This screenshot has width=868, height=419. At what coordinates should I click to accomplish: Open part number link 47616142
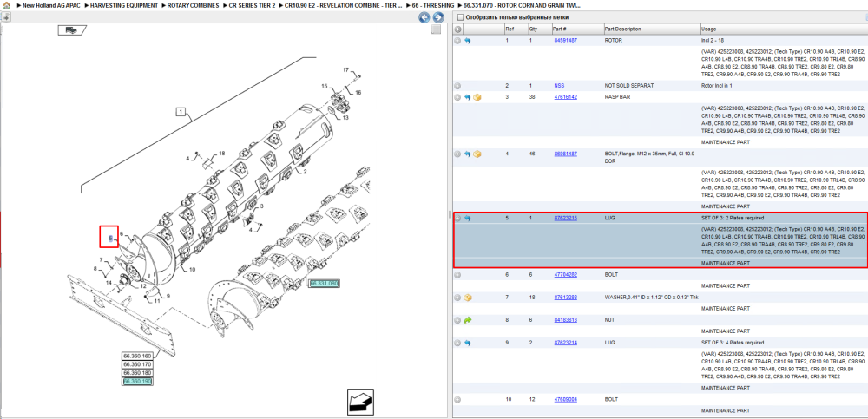point(565,97)
